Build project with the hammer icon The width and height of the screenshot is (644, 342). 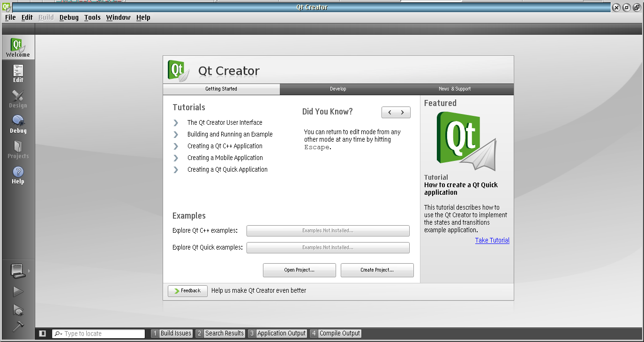18,326
